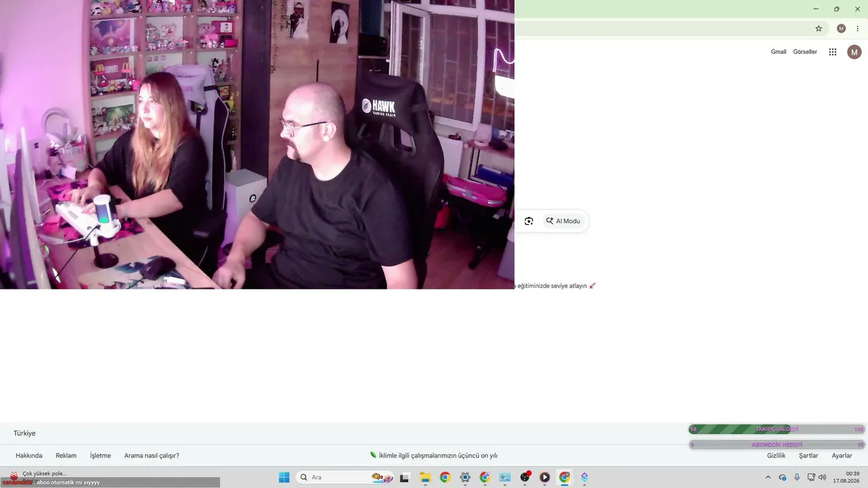
Task: Open the volume speaker tray icon
Action: (x=823, y=477)
